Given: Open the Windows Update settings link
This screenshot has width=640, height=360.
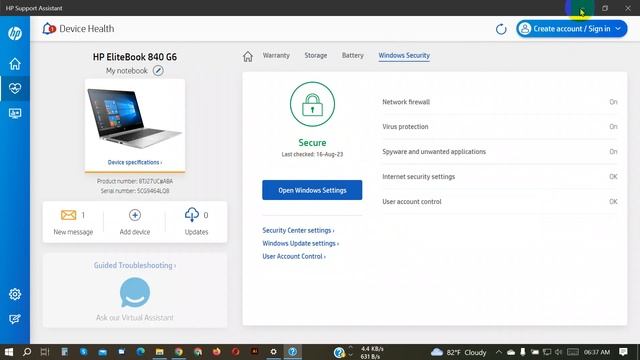Looking at the screenshot, I should [x=300, y=243].
